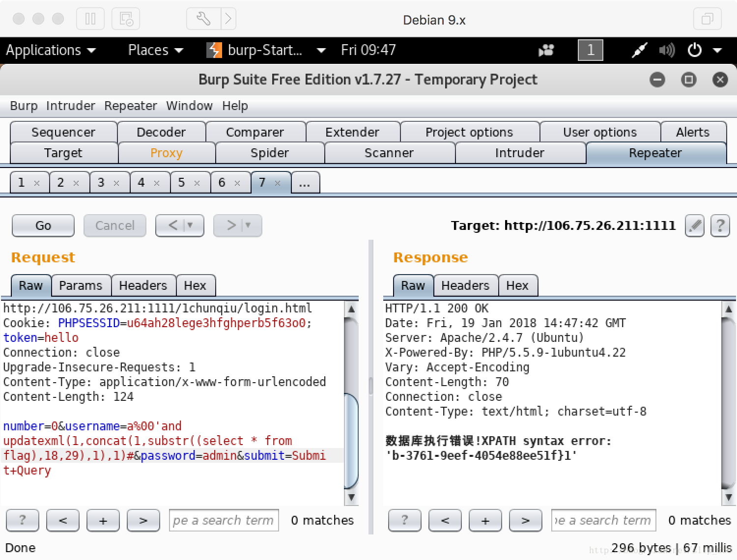Open the power system menu icon
This screenshot has width=737, height=560.
[x=695, y=50]
